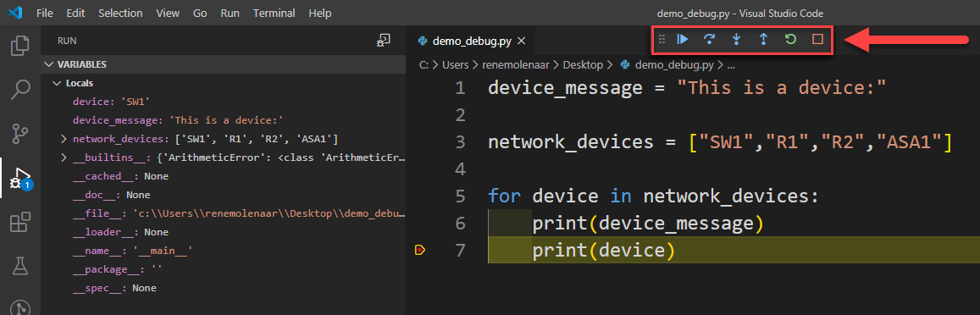Open the debug console icon in Run header
The width and height of the screenshot is (980, 315).
pyautogui.click(x=383, y=41)
